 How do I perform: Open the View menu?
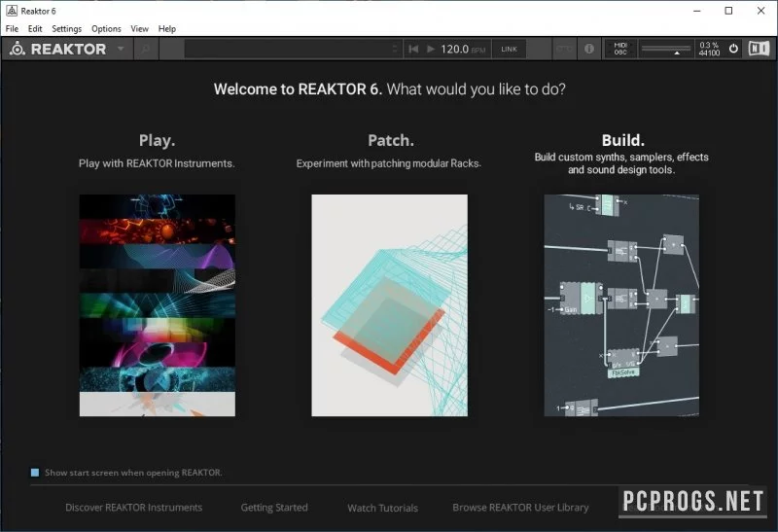click(139, 29)
